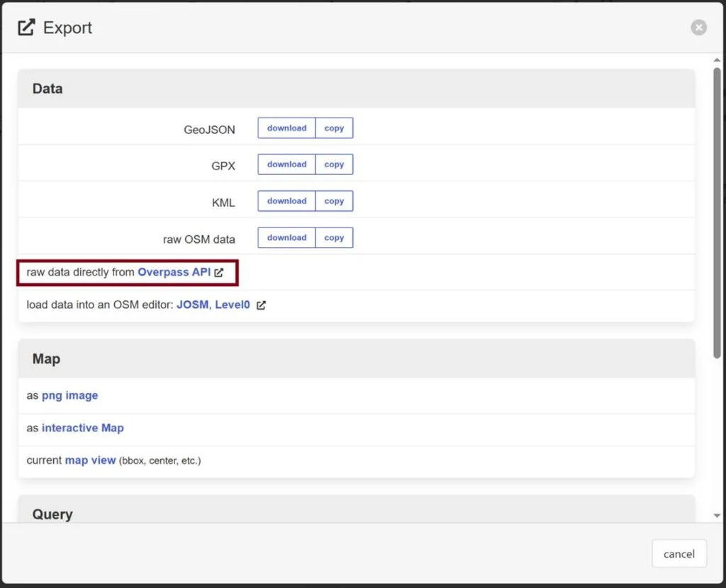Click the Export icon in dialog title
The width and height of the screenshot is (726, 588).
click(27, 28)
